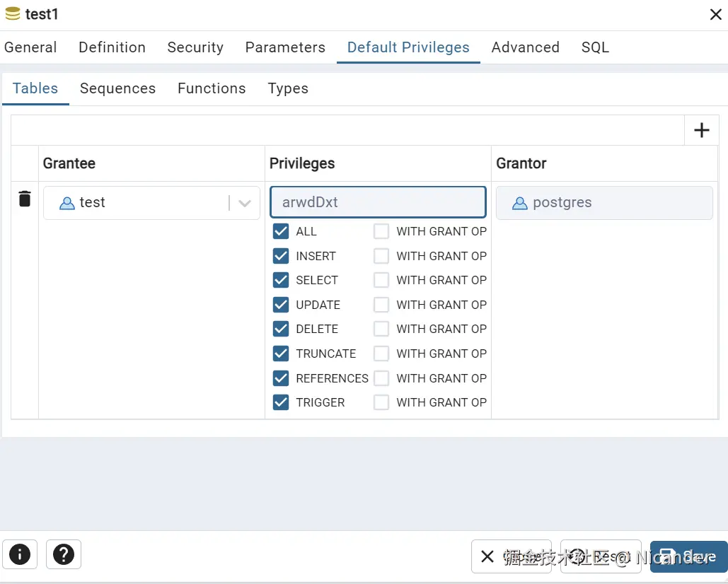Toggle the SELECT privilege checkbox
The width and height of the screenshot is (728, 584).
tap(281, 280)
